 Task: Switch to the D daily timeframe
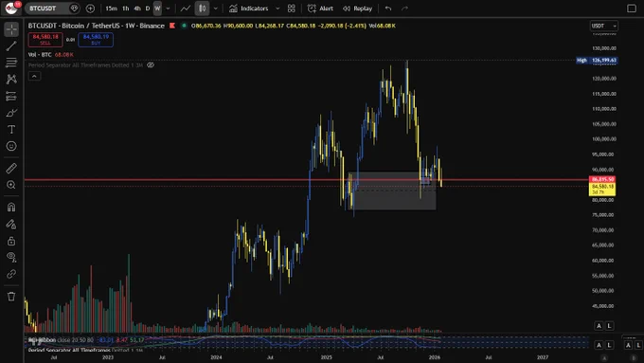tap(148, 9)
